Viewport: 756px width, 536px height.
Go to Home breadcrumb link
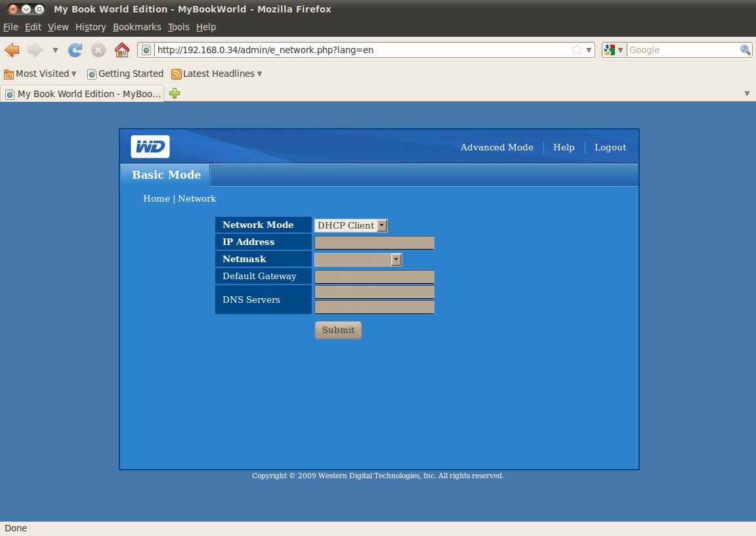[156, 199]
